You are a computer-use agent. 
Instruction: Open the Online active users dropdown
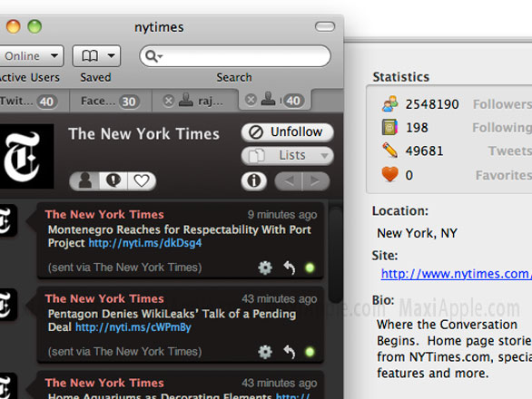[x=31, y=56]
